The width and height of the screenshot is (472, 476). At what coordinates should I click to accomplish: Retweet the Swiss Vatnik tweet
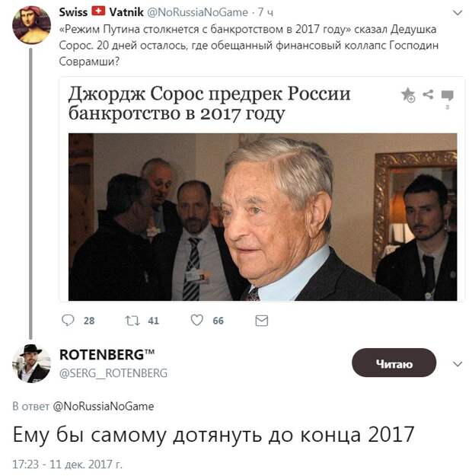(x=132, y=321)
